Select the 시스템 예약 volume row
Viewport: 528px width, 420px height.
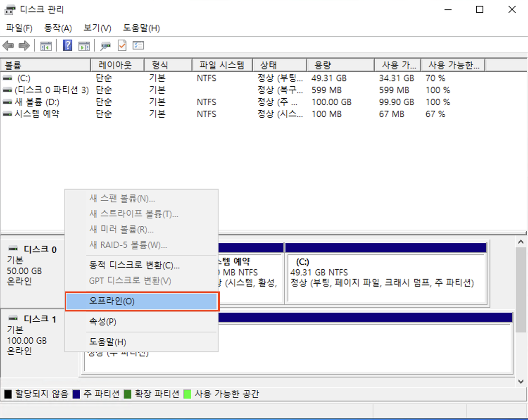pos(243,114)
